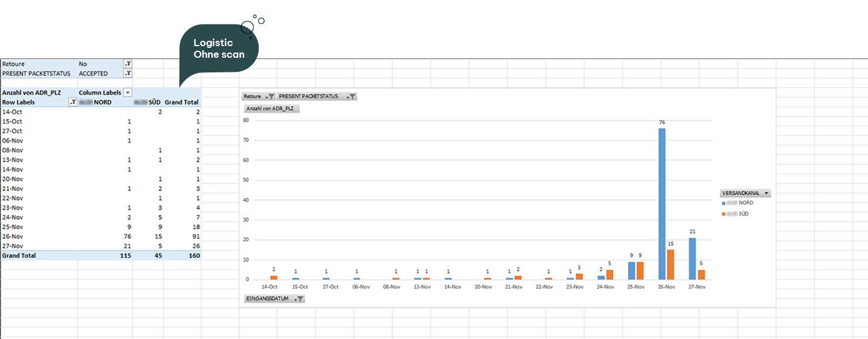Click the 26-Nov row label in table
Viewport: 868px width, 339px height.
point(13,236)
